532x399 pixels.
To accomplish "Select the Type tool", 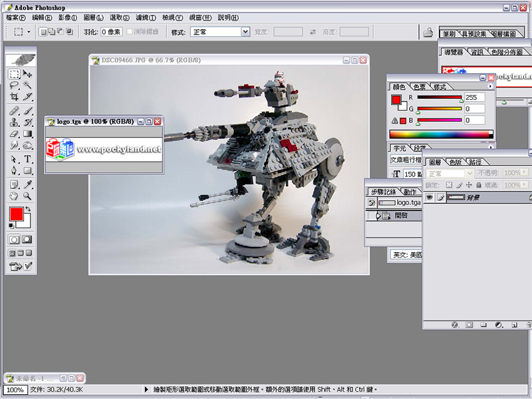I will click(28, 160).
